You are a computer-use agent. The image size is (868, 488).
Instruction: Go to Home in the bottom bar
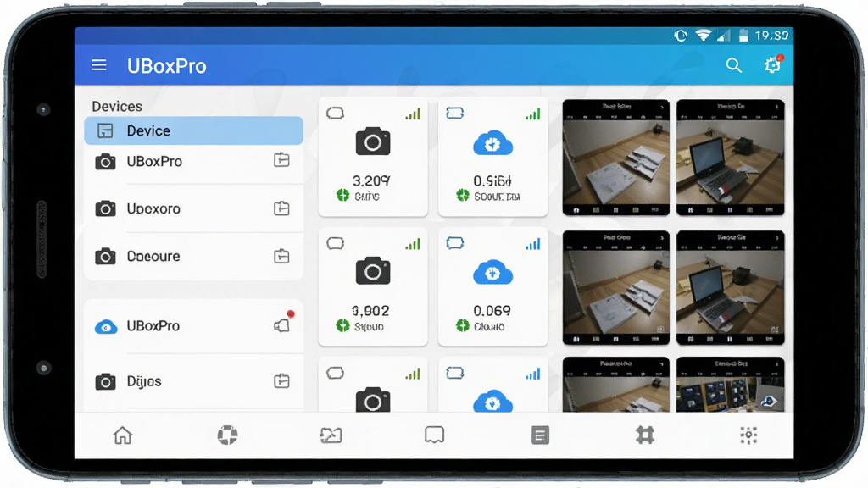point(123,435)
